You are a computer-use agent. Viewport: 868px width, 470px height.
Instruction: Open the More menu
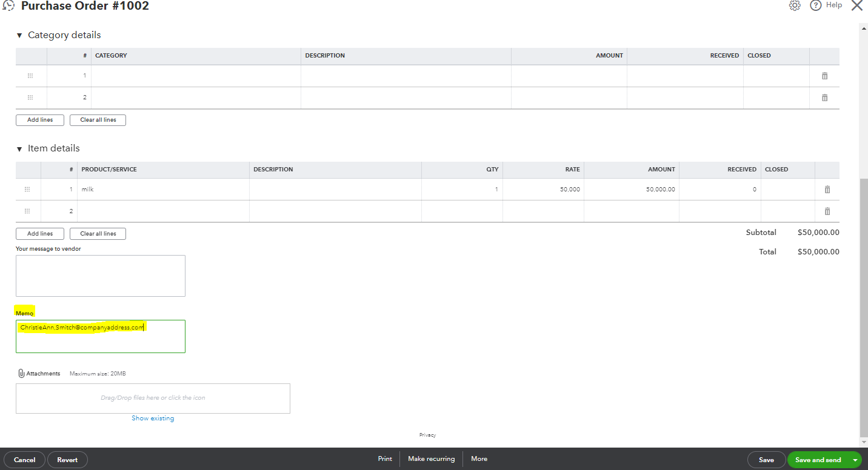pos(479,459)
